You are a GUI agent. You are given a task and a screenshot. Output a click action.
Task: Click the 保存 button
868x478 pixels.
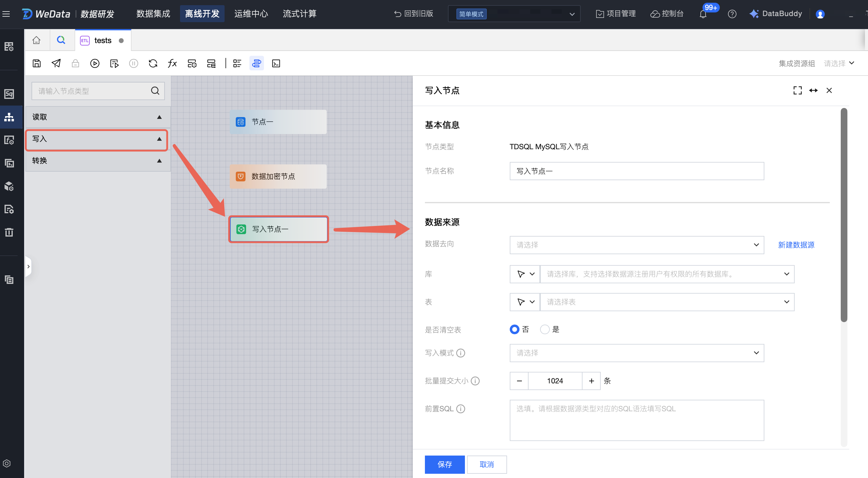pyautogui.click(x=444, y=465)
